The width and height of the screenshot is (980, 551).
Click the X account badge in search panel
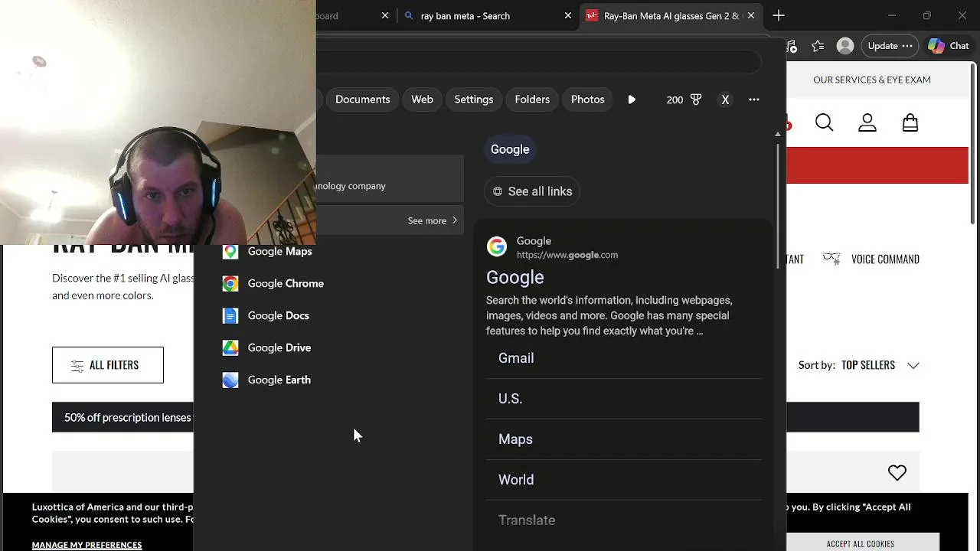coord(725,99)
